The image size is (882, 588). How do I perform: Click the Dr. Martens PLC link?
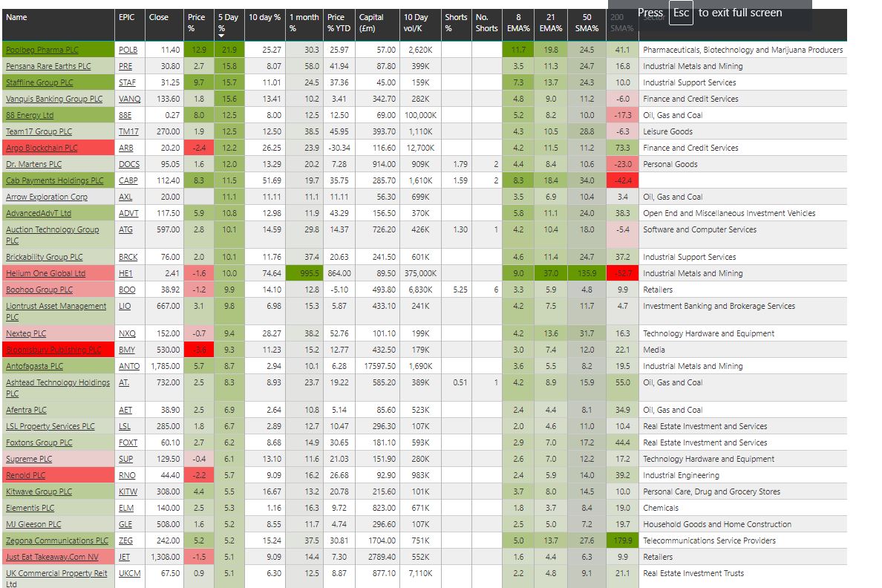[x=34, y=164]
